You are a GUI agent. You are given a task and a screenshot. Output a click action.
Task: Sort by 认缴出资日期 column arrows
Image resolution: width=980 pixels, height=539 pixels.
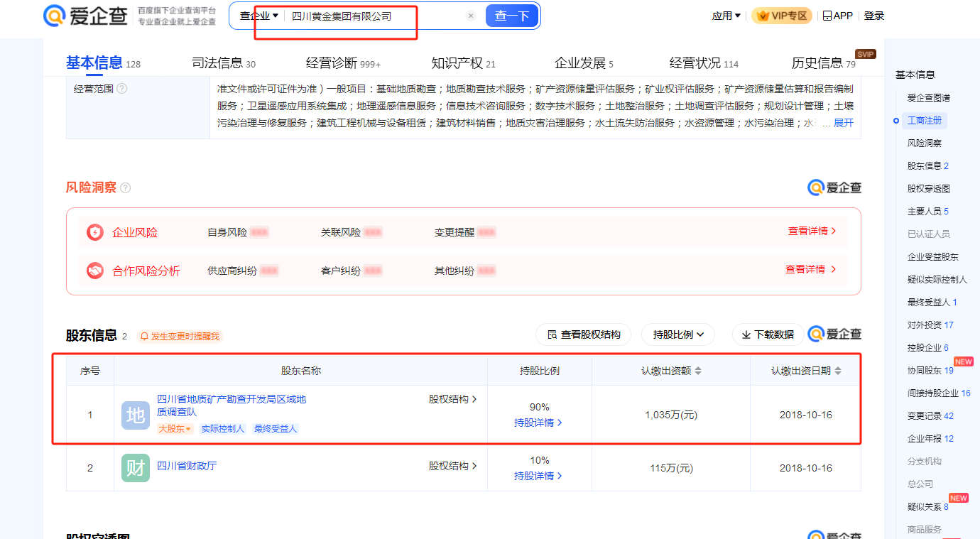point(838,371)
